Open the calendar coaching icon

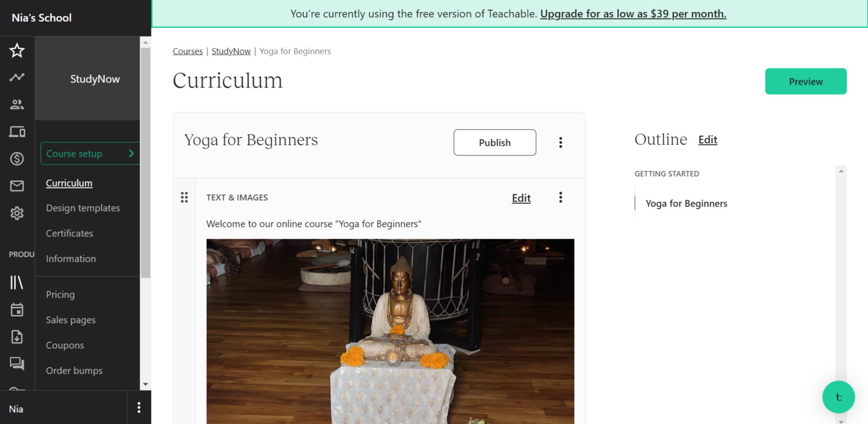pos(17,310)
